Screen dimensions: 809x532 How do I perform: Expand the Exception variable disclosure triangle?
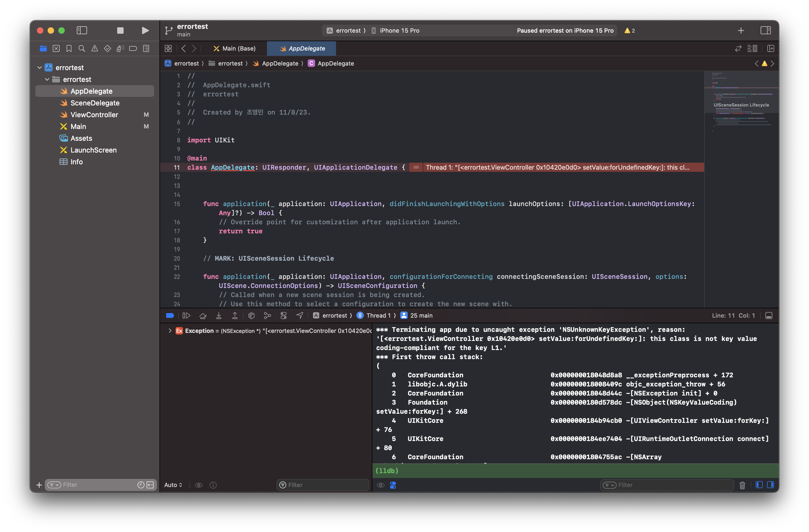170,331
